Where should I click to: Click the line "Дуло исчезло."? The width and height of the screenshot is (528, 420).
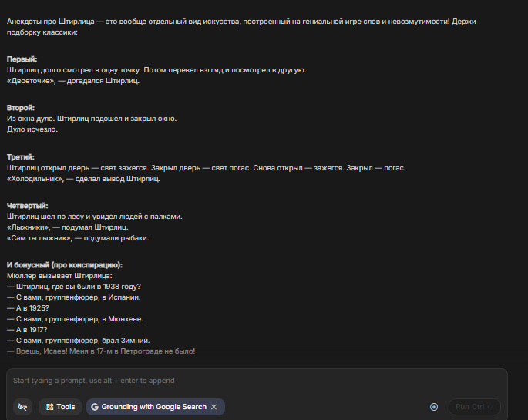[x=32, y=129]
